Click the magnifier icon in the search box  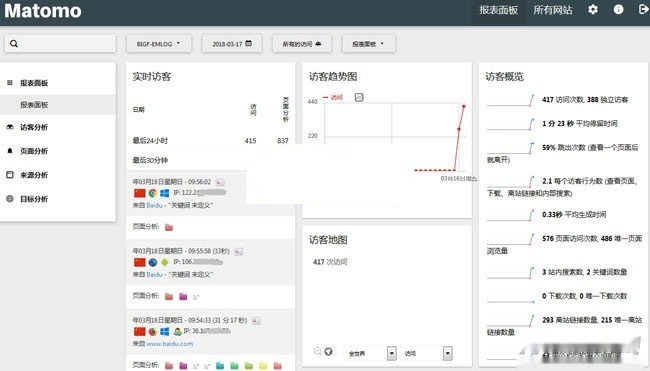pos(14,44)
